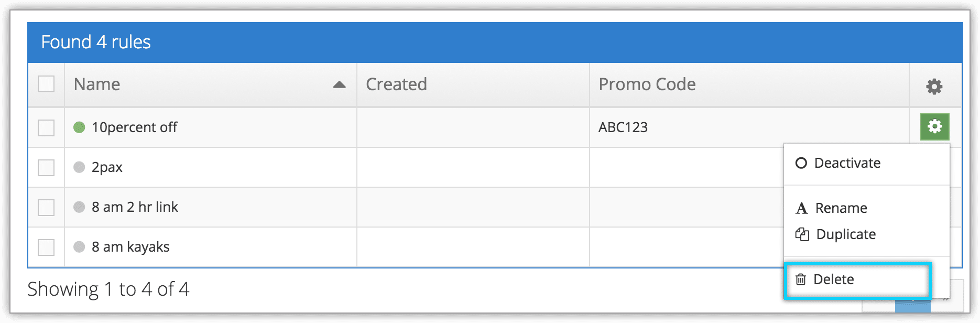Viewport: 980px width, 323px height.
Task: Sort by the Created column header
Action: 396,84
